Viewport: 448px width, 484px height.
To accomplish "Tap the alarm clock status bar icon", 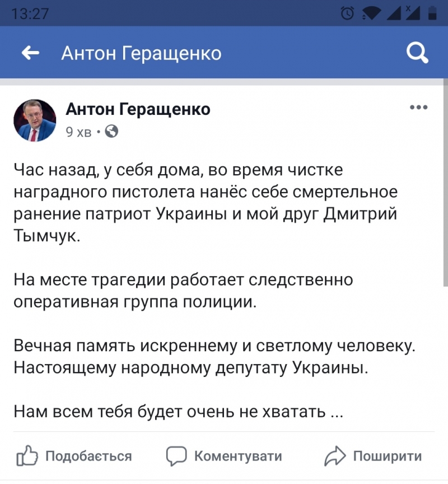I will click(348, 12).
